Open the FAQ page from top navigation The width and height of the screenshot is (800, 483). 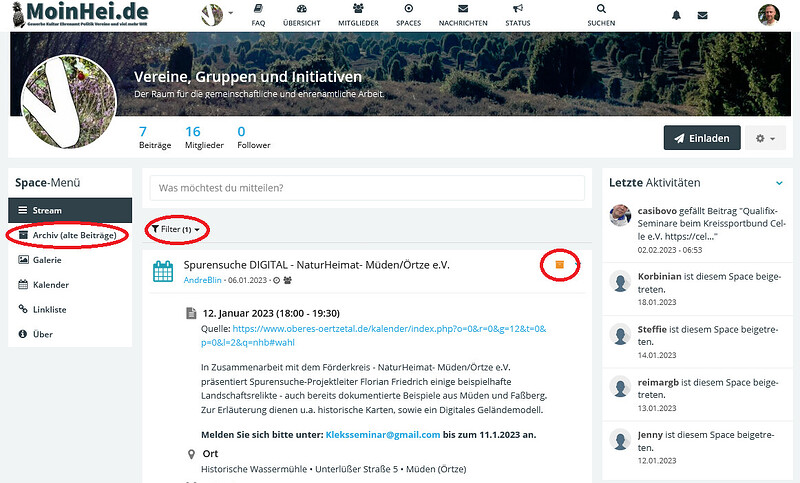pyautogui.click(x=258, y=15)
